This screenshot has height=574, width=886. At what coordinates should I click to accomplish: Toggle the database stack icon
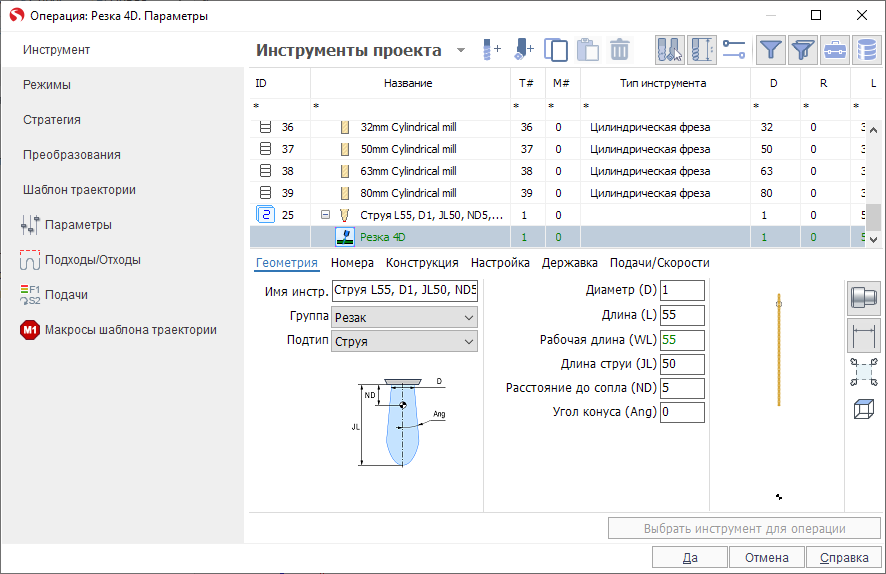click(867, 50)
